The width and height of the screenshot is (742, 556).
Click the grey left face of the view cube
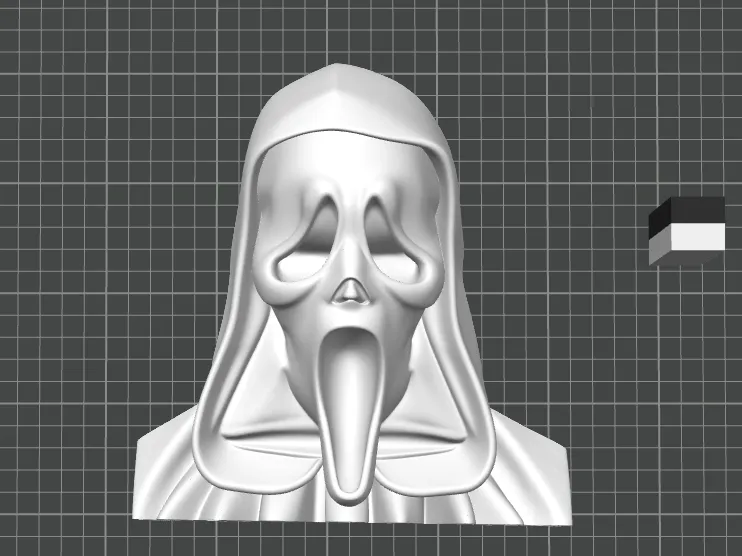tap(660, 246)
